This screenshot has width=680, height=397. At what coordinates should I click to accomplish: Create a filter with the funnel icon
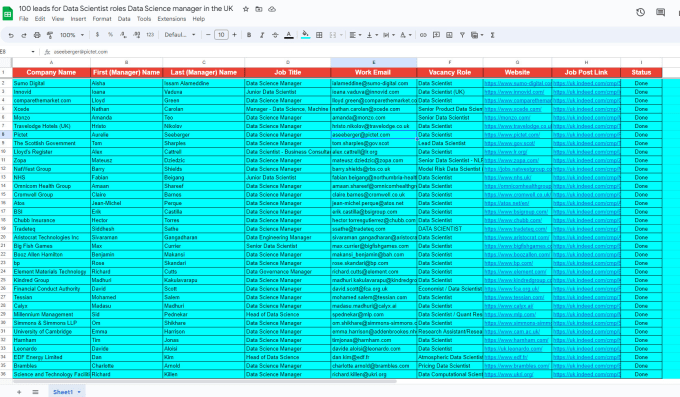(x=462, y=35)
